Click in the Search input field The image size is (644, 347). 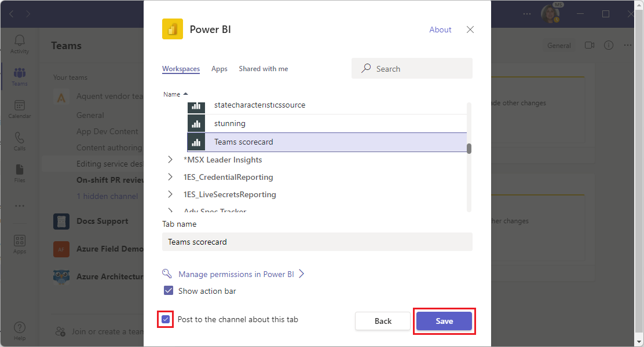coord(412,68)
